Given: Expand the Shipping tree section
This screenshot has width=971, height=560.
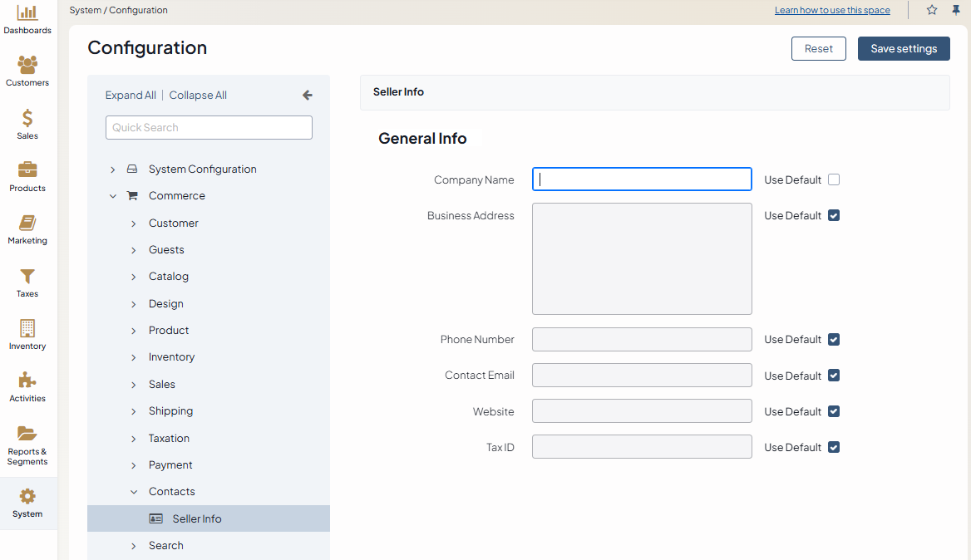Looking at the screenshot, I should (134, 411).
